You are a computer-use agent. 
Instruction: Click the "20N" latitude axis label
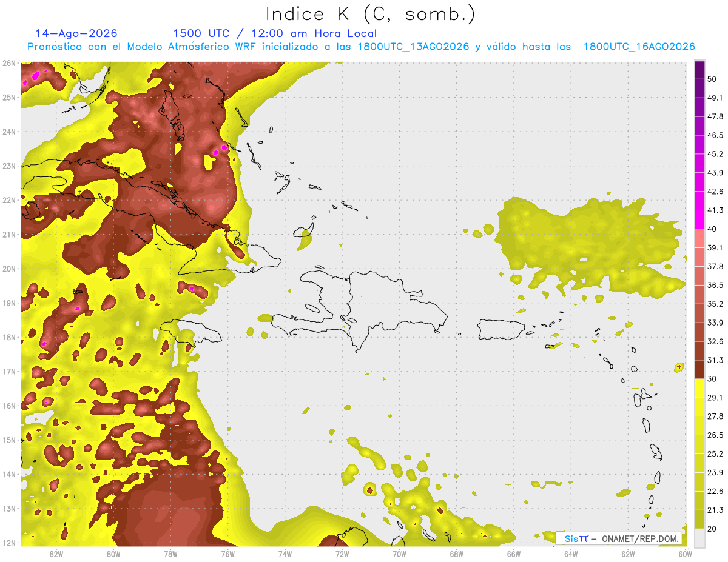(x=9, y=269)
